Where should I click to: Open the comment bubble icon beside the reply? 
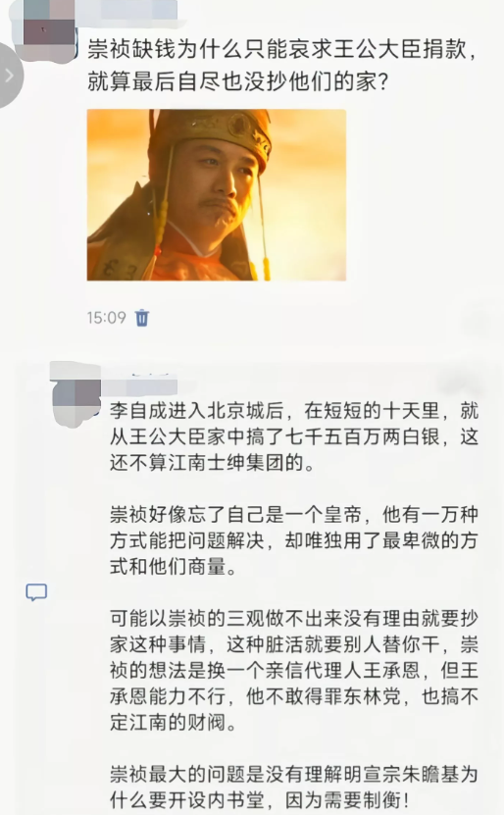tap(36, 592)
